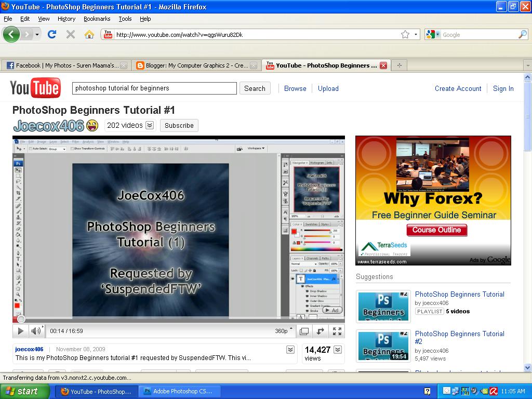Reload the page with the refresh icon
The width and height of the screenshot is (532, 399).
52,34
